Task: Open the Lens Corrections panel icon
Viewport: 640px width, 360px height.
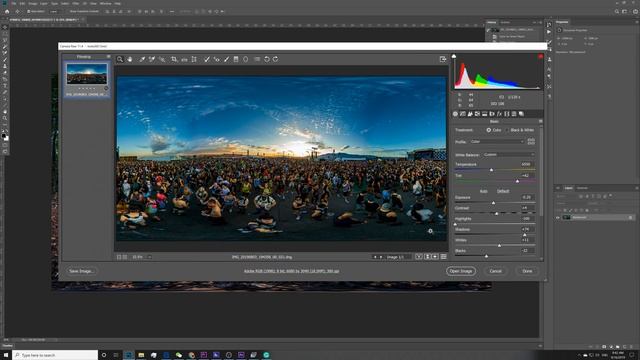Action: [x=492, y=114]
